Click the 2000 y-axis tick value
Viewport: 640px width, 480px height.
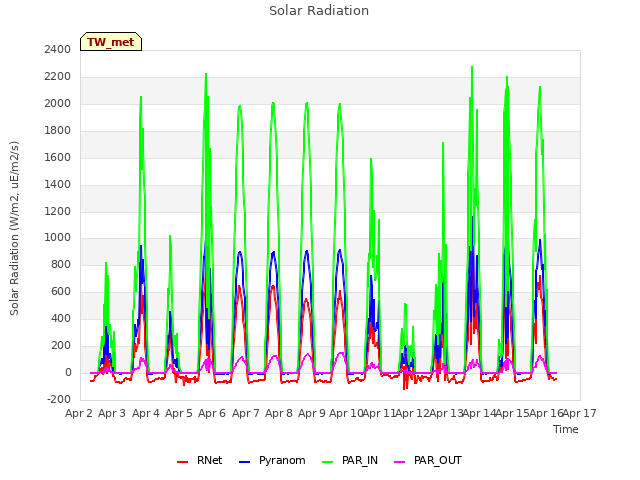58,103
